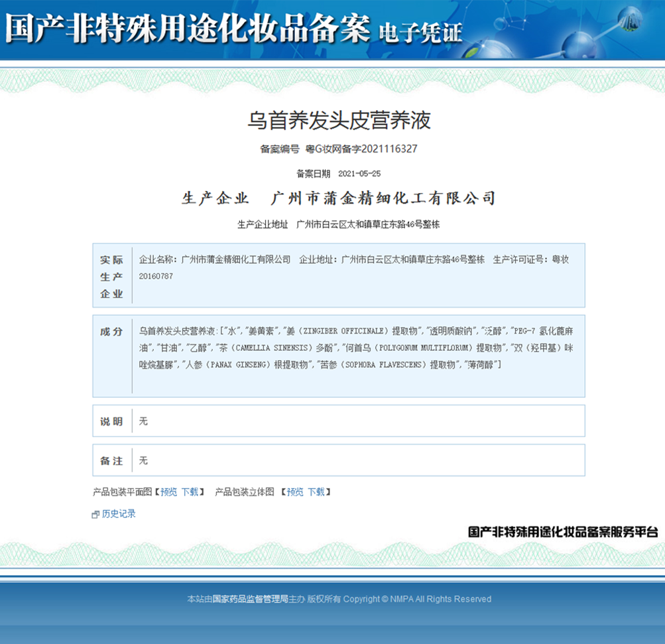The height and width of the screenshot is (644, 665).
Task: Click the manufacturer address 广州市白云区太和镇草庄东路46号整栋
Action: tap(368, 224)
